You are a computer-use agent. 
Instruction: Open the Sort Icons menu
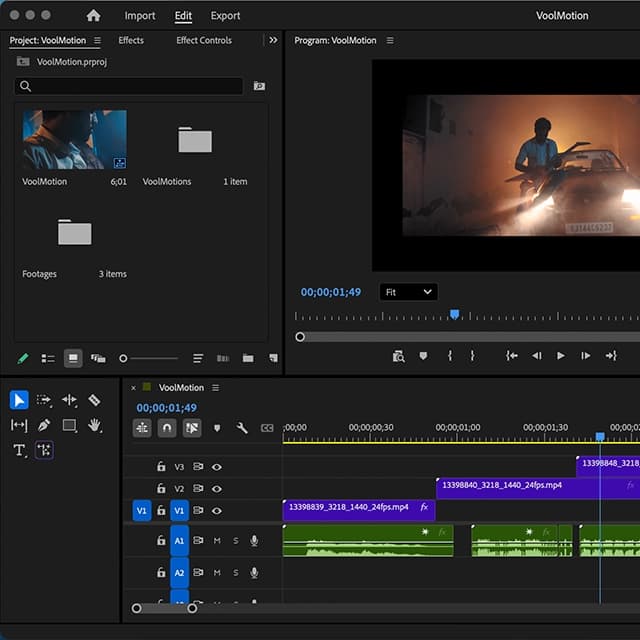pyautogui.click(x=198, y=358)
